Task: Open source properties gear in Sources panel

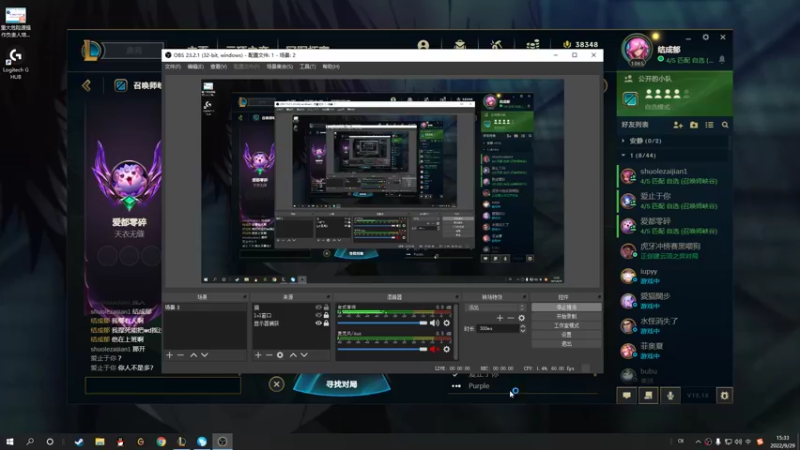Action: (280, 355)
